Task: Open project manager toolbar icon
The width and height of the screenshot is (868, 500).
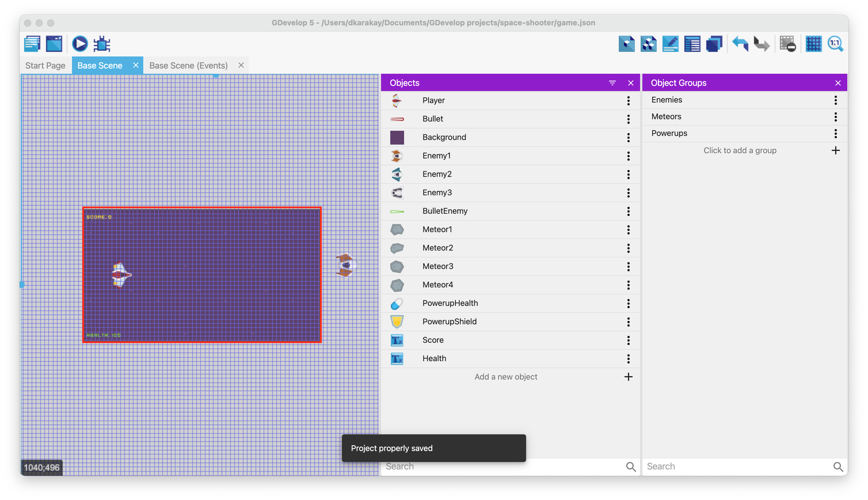Action: [32, 44]
